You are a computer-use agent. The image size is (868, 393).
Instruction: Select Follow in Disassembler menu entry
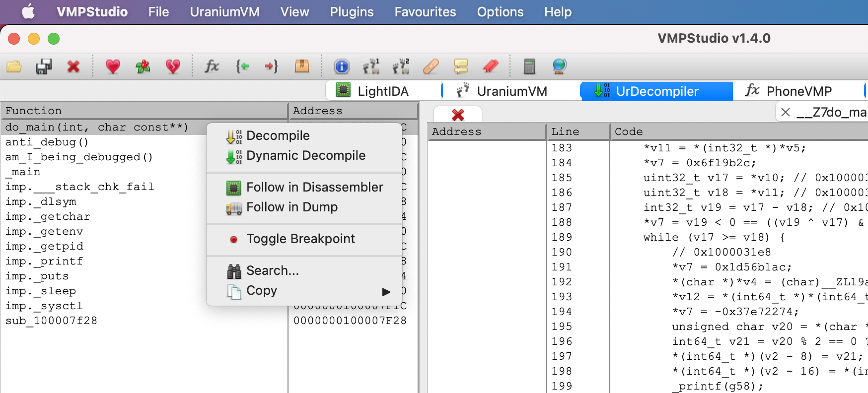pyautogui.click(x=304, y=187)
